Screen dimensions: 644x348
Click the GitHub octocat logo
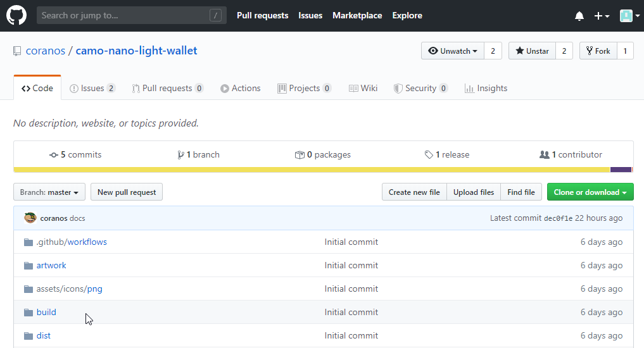[16, 15]
